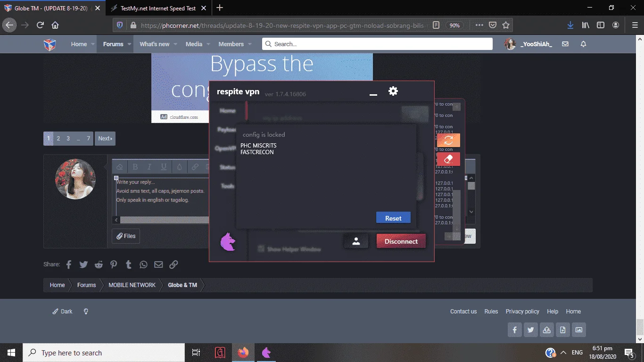Viewport: 644px width, 362px height.
Task: Click the purple wolf logo in respite vpn
Action: pos(228,242)
